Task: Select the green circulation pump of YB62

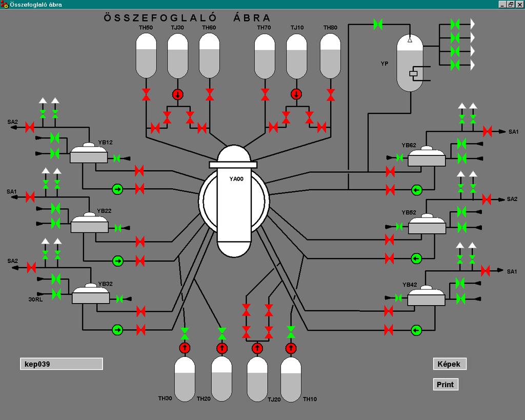Action: click(x=416, y=190)
